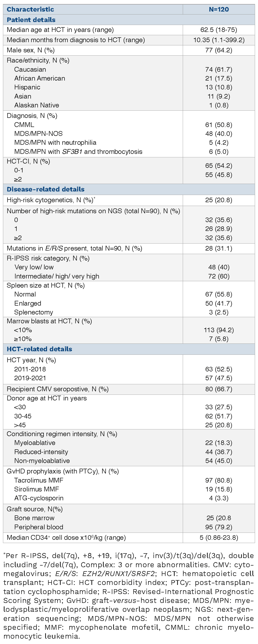Select the African American row label

(40, 78)
